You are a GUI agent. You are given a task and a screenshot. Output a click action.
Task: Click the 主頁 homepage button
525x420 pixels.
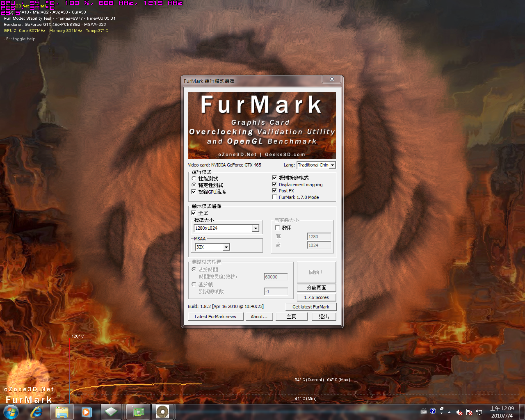tap(291, 317)
